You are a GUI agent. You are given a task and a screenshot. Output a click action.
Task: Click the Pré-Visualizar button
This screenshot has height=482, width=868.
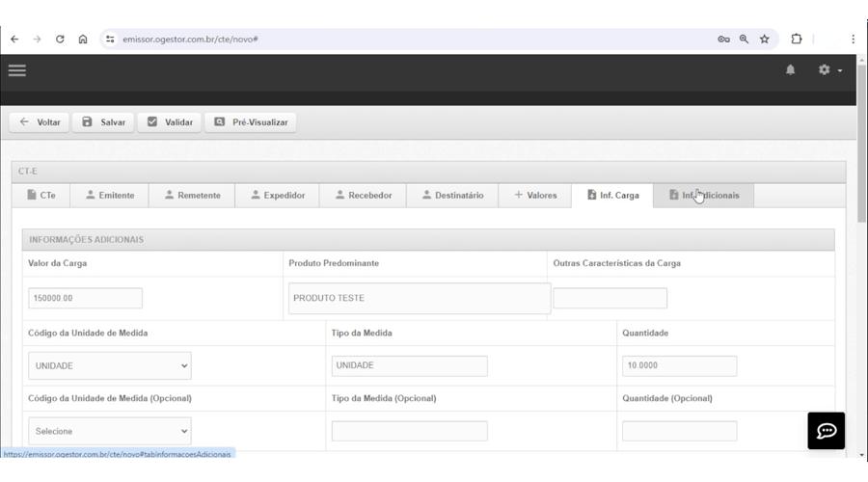pos(251,122)
